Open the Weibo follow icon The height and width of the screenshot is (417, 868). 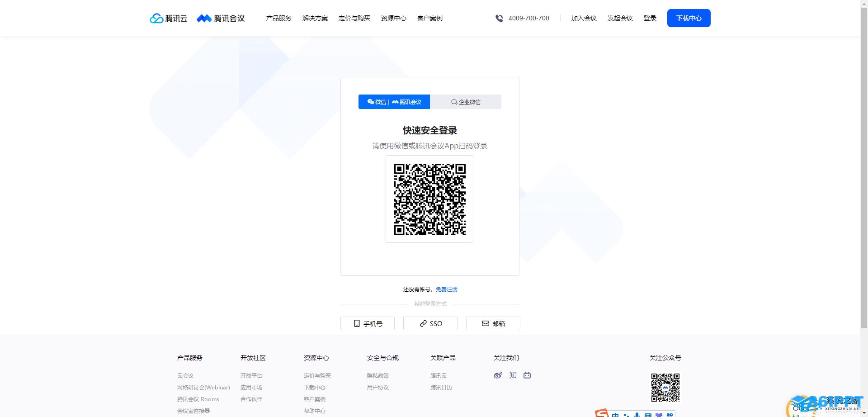coord(498,375)
